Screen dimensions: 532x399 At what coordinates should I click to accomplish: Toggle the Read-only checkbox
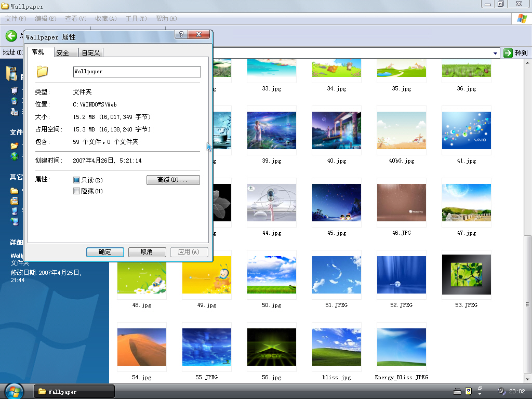(x=77, y=180)
